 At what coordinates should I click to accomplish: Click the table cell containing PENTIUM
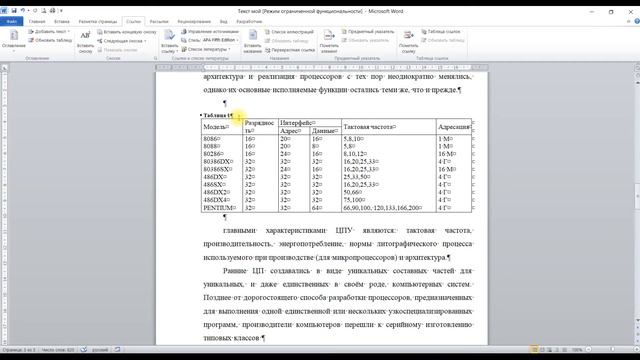(x=222, y=208)
